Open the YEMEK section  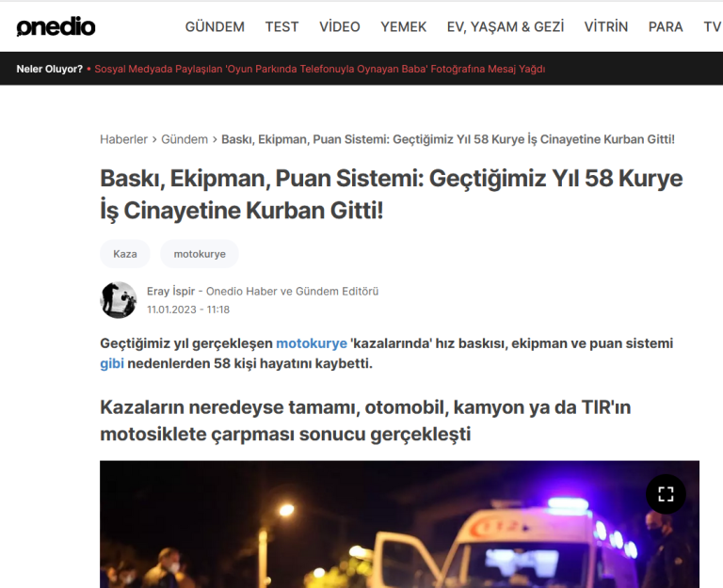point(404,26)
